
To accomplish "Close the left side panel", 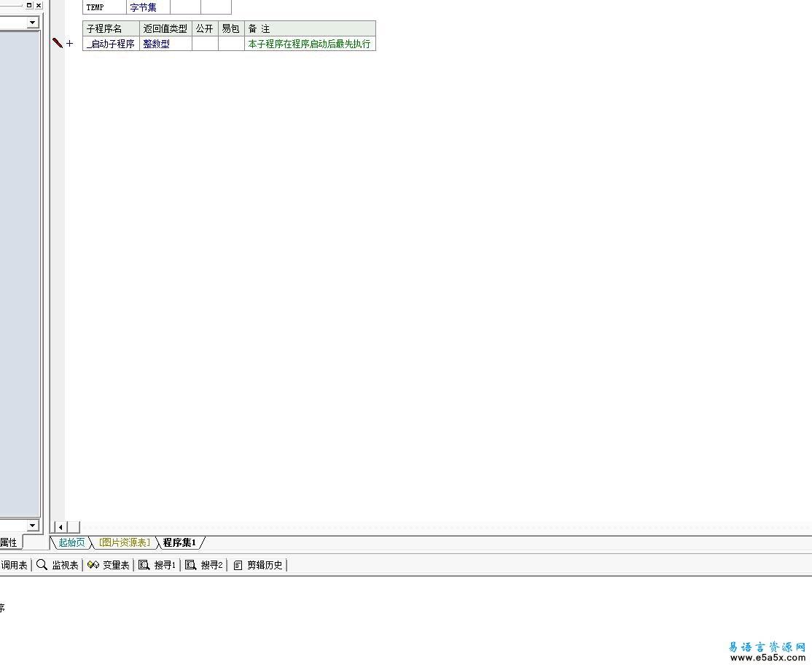I will point(39,5).
